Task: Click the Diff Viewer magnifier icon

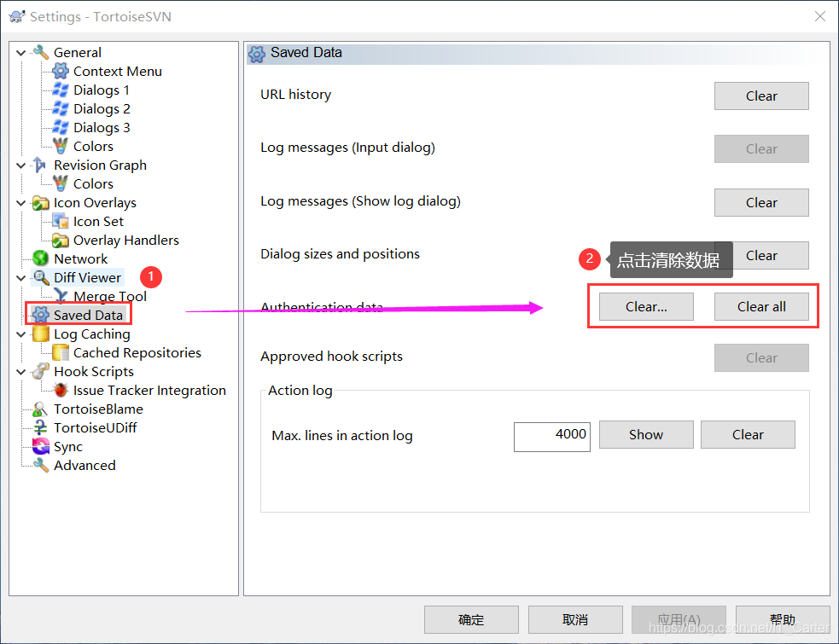Action: click(x=41, y=277)
